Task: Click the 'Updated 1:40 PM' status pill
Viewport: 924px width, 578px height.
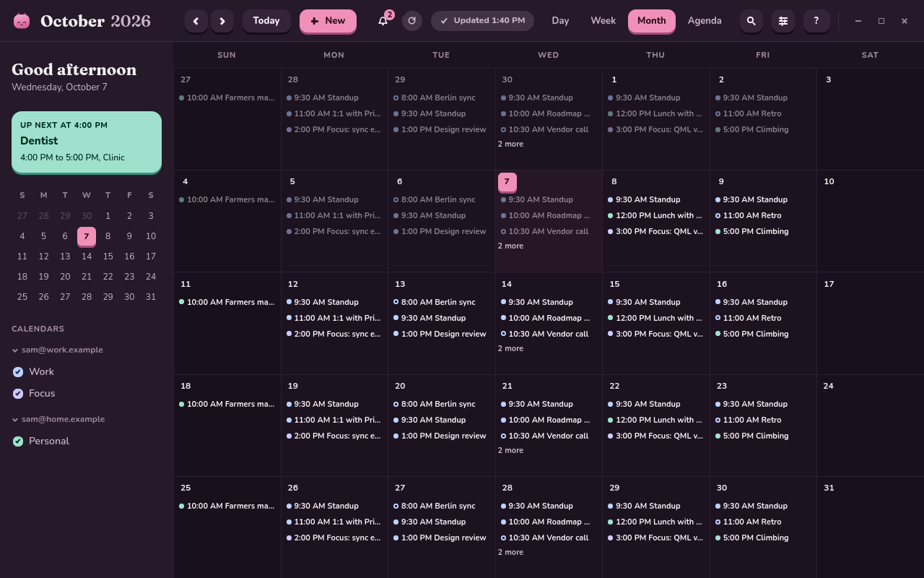Action: click(482, 21)
